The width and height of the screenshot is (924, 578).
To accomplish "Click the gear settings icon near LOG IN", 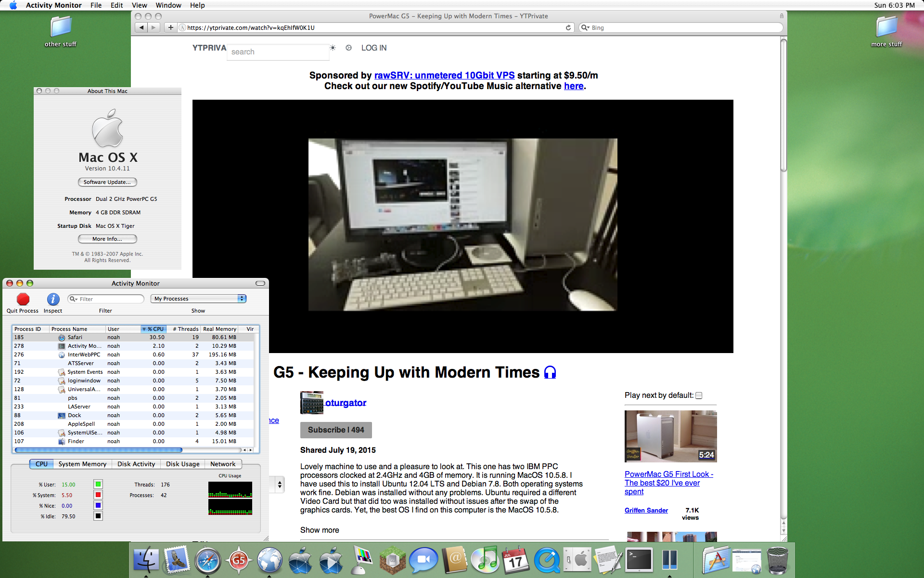I will click(348, 48).
